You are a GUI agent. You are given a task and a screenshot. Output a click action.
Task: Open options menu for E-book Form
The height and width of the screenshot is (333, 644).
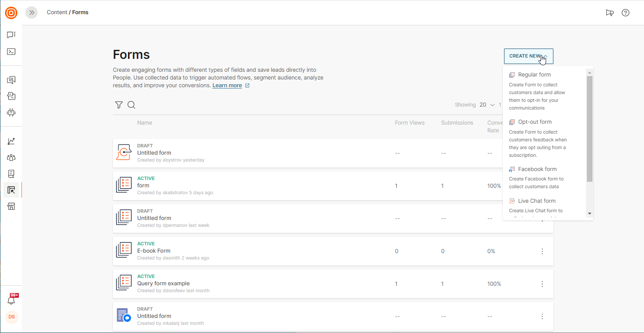(x=542, y=251)
